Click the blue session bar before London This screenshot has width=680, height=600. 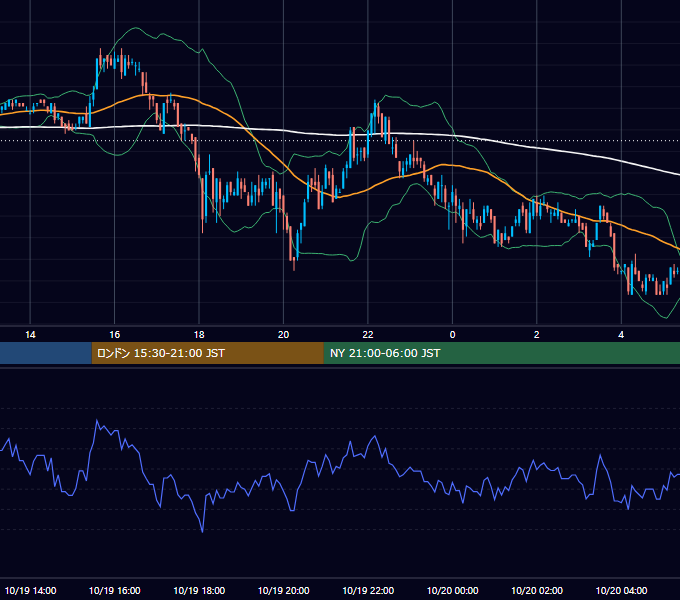pos(46,353)
